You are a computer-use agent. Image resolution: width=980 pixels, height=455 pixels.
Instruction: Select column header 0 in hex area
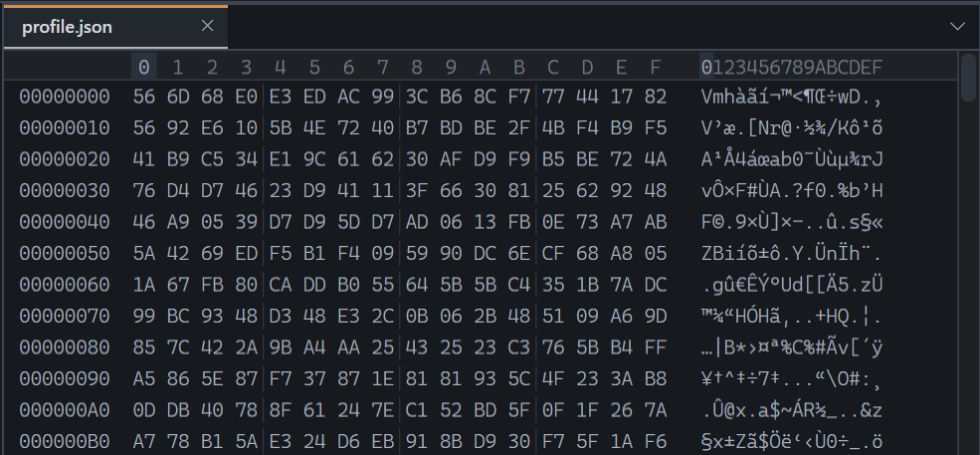point(143,67)
